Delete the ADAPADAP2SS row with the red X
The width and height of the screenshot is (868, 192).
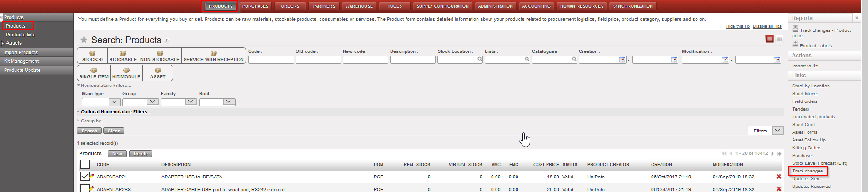tap(779, 189)
